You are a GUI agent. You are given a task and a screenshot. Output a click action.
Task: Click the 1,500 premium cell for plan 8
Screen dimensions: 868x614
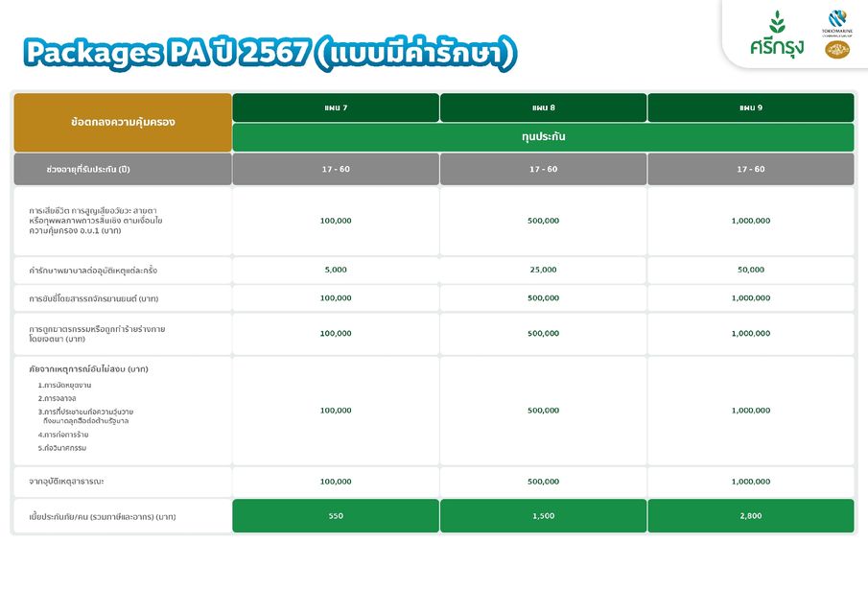click(x=543, y=516)
